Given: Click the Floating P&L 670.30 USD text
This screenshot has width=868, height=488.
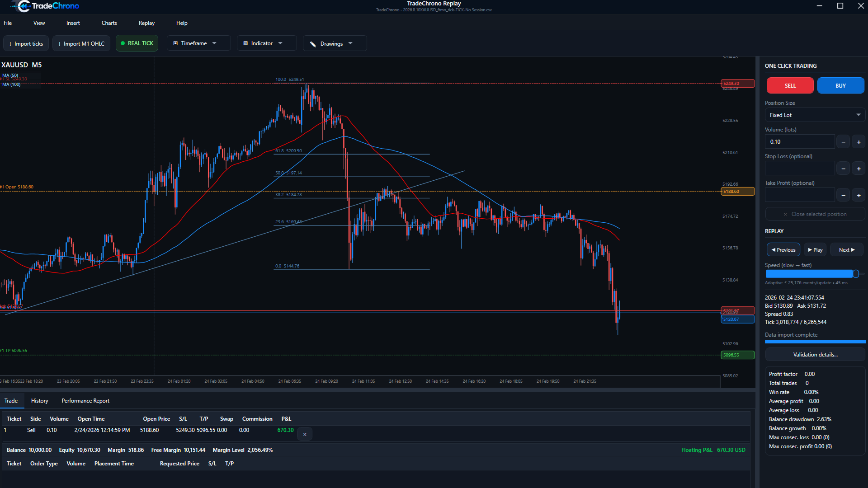Looking at the screenshot, I should click(x=713, y=450).
